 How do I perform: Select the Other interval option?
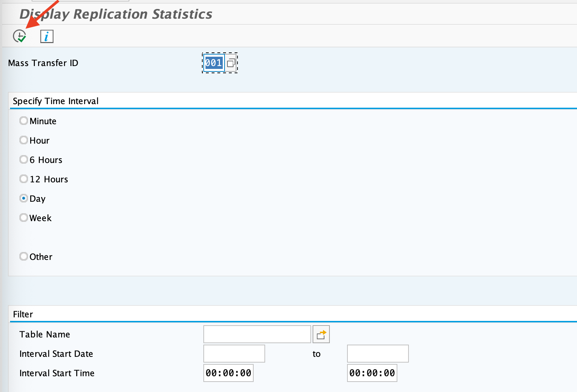(24, 256)
